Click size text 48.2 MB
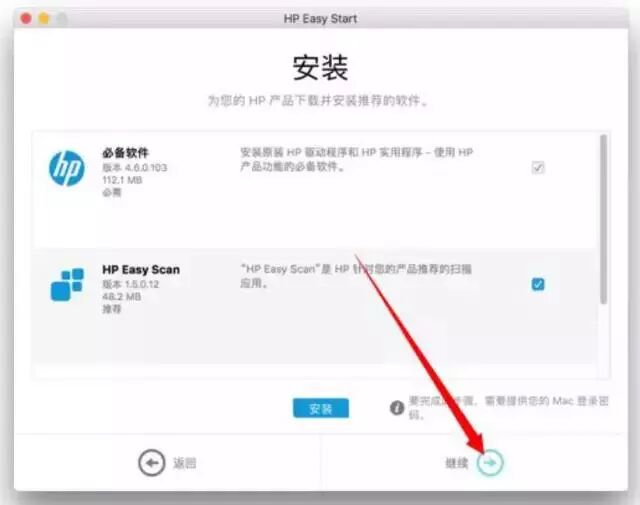 coord(122,296)
